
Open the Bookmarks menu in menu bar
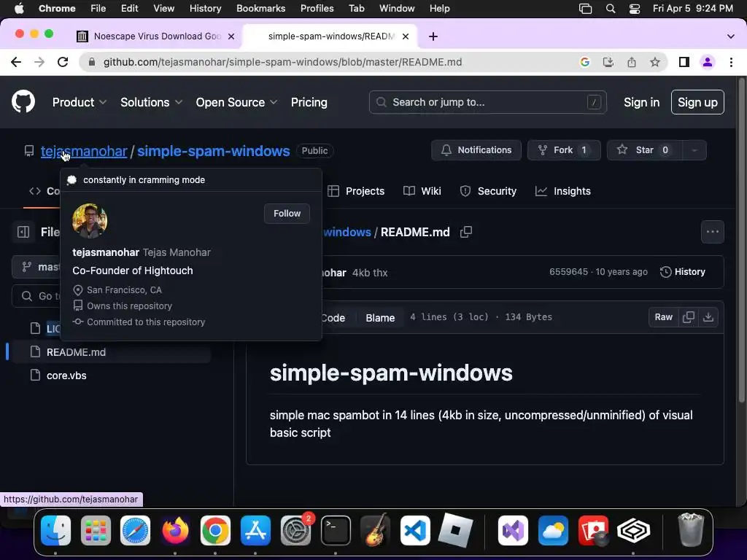click(x=260, y=9)
